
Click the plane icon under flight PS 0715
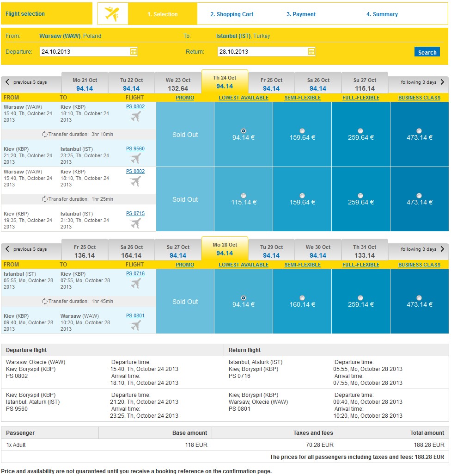pos(135,224)
